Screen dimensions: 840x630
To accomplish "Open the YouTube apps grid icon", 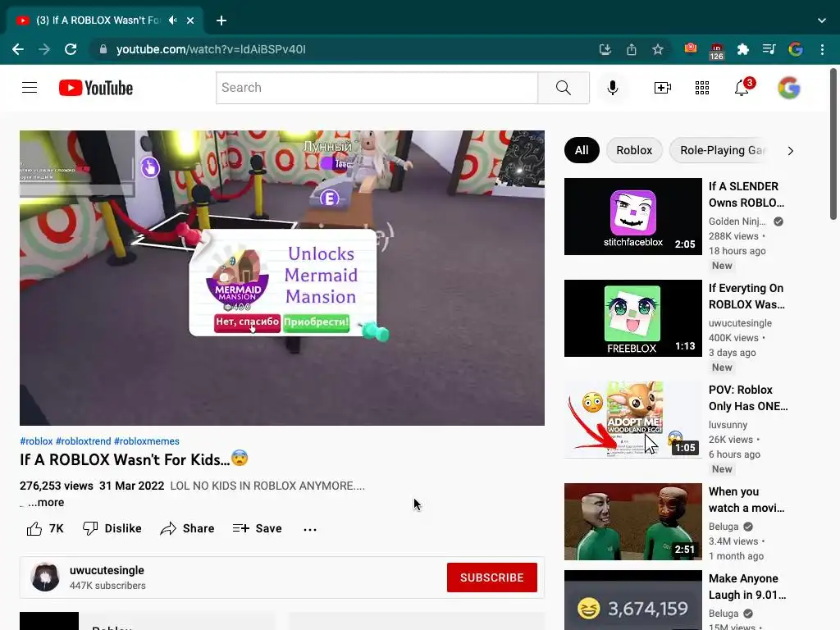I will tap(702, 87).
